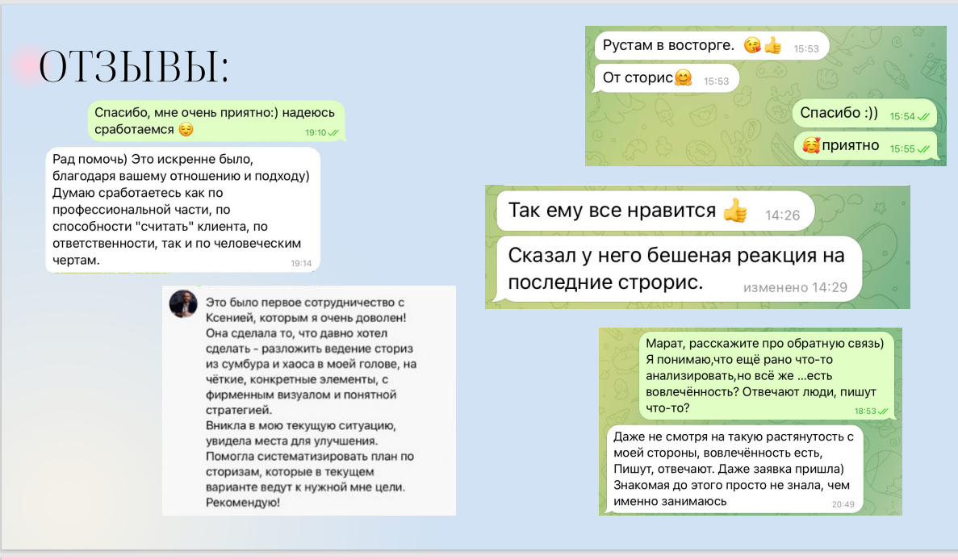Click the read check marks beside 19:10

point(333,132)
